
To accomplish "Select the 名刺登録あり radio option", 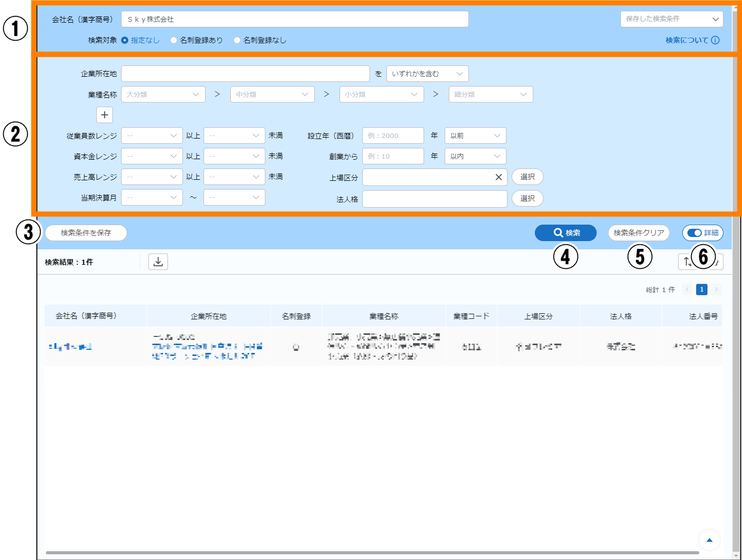I will click(x=174, y=40).
